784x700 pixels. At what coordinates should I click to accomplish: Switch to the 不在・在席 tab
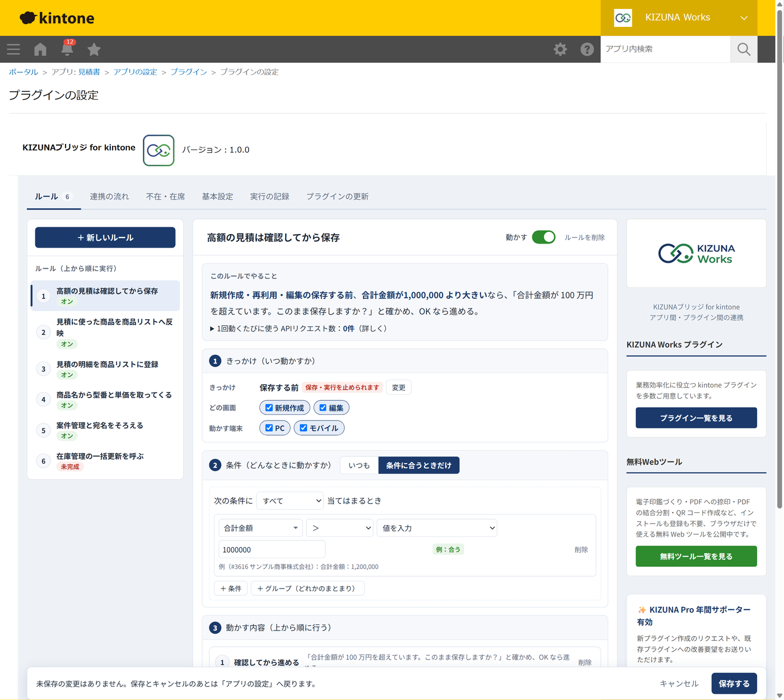pyautogui.click(x=165, y=197)
